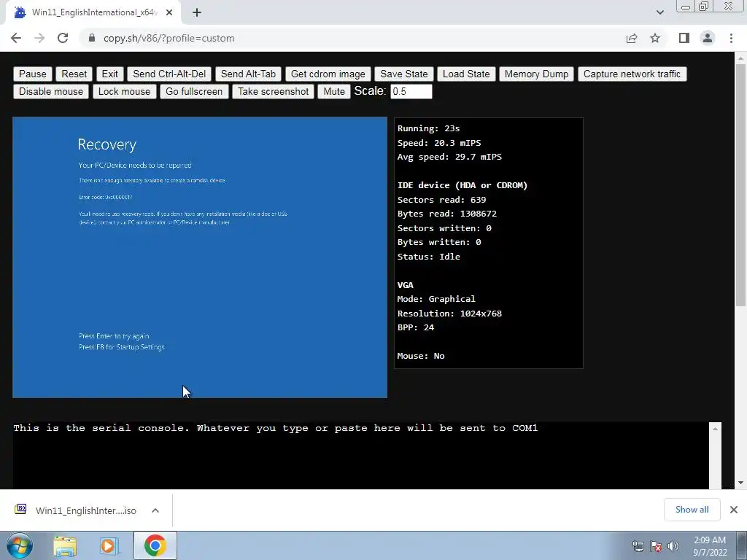This screenshot has height=560, width=747.
Task: Click the page vertical scrollbar thumb
Action: point(740,186)
